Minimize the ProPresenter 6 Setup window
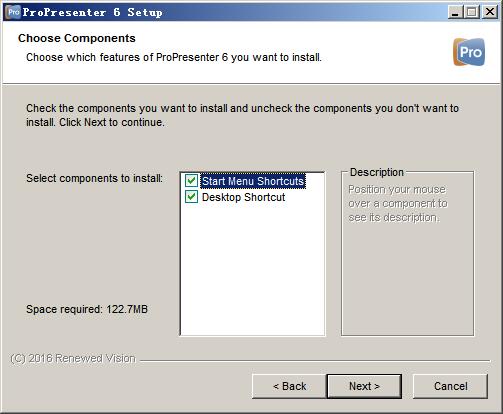503x414 pixels. (455, 12)
